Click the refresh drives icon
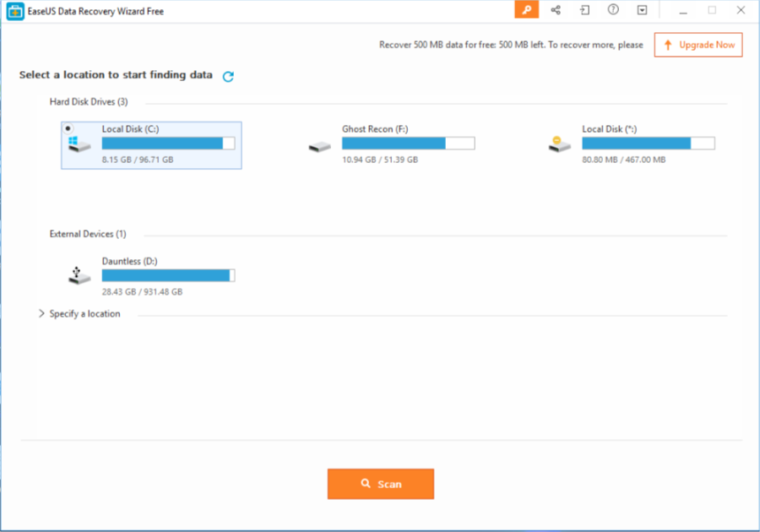 pyautogui.click(x=228, y=76)
